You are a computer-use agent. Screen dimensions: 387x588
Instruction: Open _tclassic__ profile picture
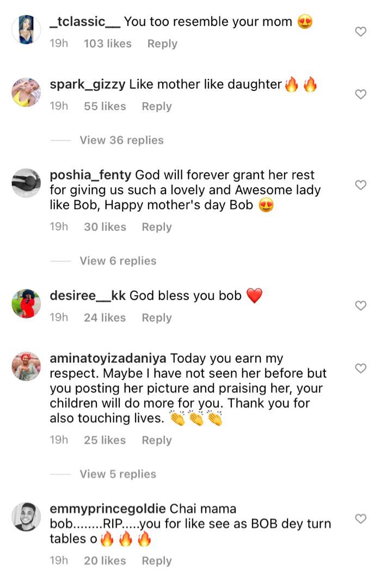coord(26,29)
